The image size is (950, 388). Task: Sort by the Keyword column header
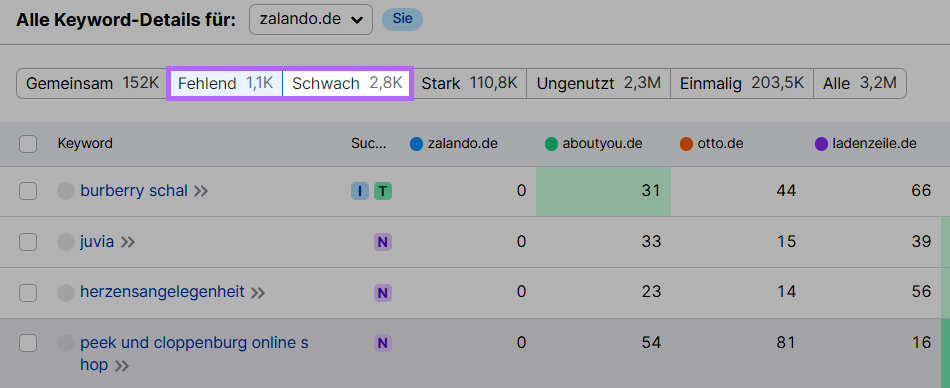[x=85, y=144]
